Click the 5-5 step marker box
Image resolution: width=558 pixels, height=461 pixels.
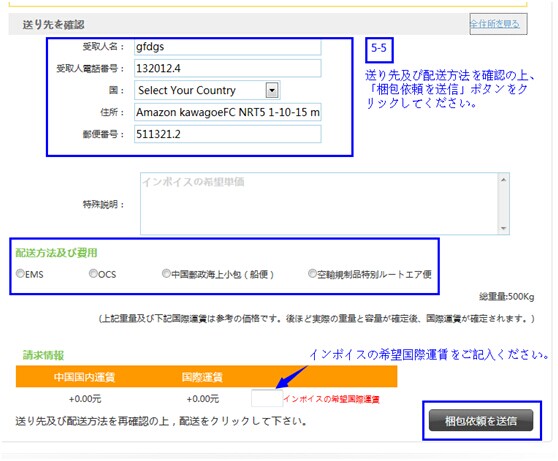(x=379, y=50)
